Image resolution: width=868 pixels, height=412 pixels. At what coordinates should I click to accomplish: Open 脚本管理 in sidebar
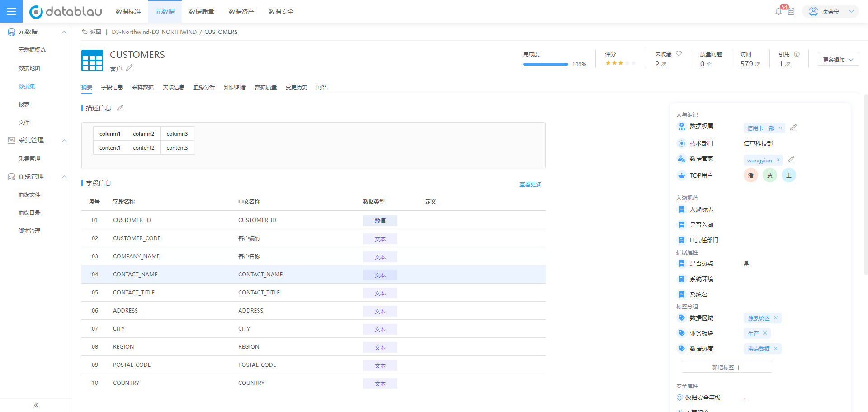click(x=29, y=231)
